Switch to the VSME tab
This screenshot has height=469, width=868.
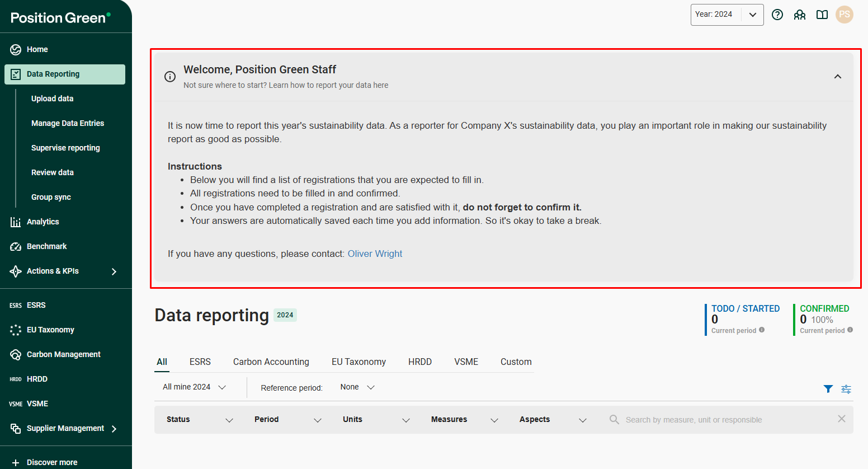[x=466, y=362]
